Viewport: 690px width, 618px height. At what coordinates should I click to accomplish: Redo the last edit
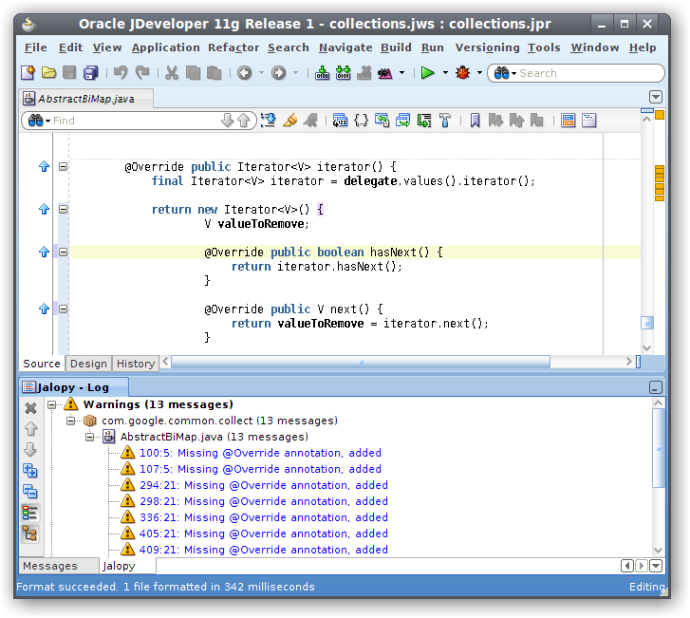(x=142, y=73)
